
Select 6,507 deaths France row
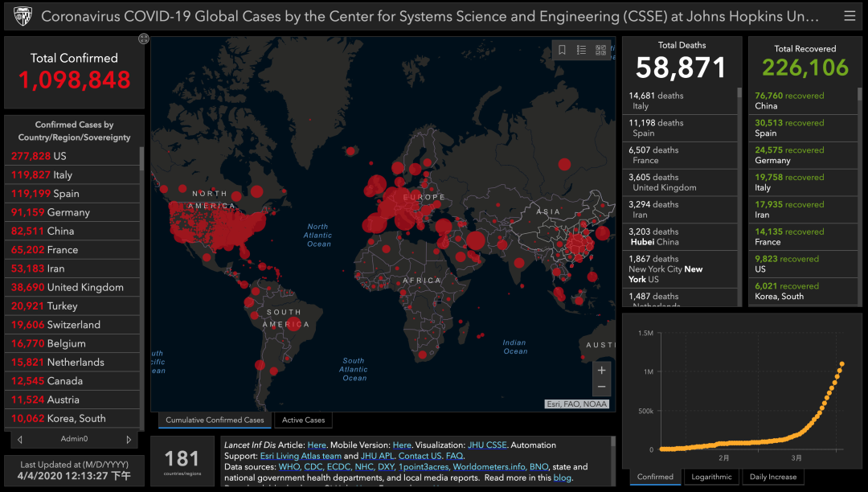[680, 155]
